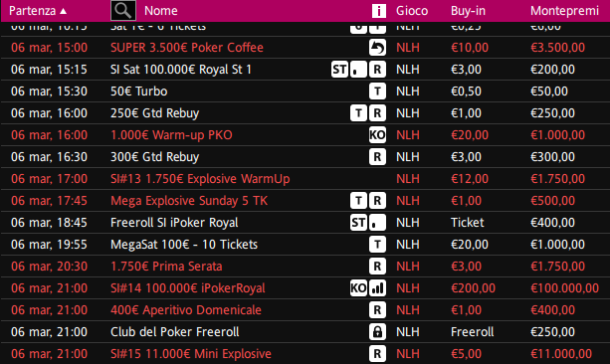Click T icon on MegaSat 100€ - 10 Tickets
The height and width of the screenshot is (364, 610).
[377, 245]
